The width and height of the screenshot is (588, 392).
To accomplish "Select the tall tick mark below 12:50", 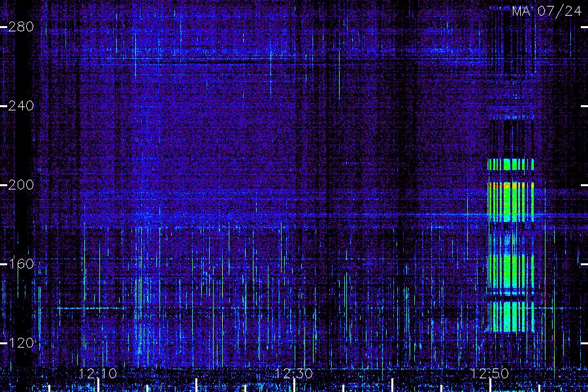I will (x=490, y=385).
